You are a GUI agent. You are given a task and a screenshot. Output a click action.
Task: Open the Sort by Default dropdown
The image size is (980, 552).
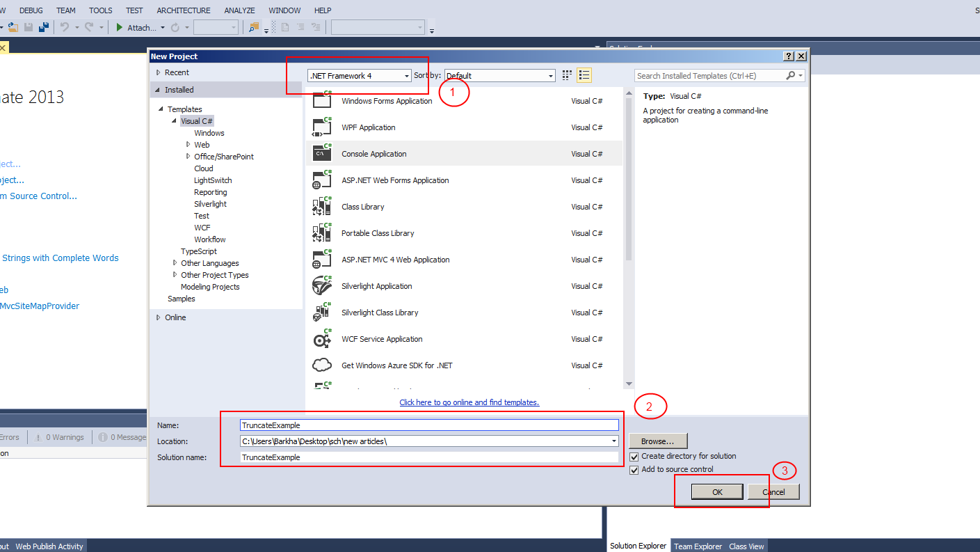500,76
